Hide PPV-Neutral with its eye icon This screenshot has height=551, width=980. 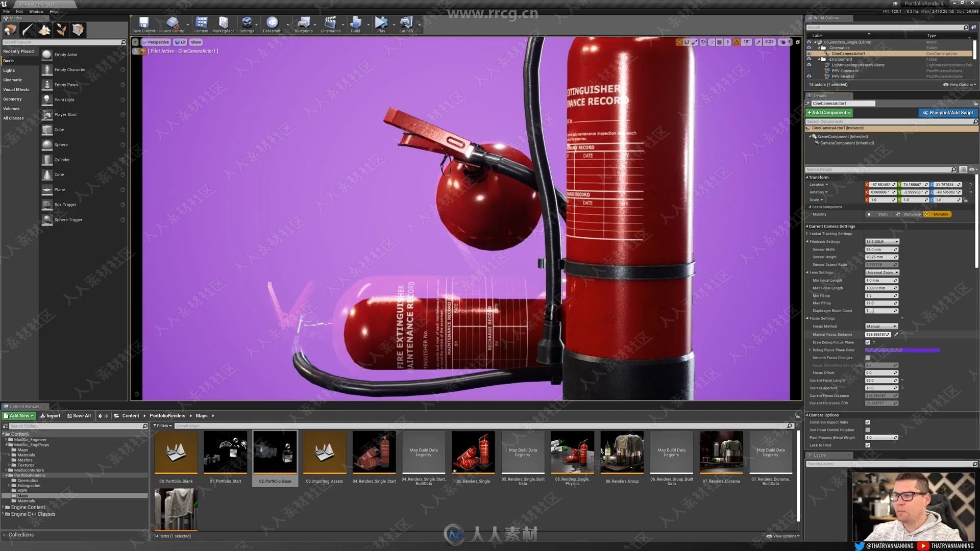(809, 77)
